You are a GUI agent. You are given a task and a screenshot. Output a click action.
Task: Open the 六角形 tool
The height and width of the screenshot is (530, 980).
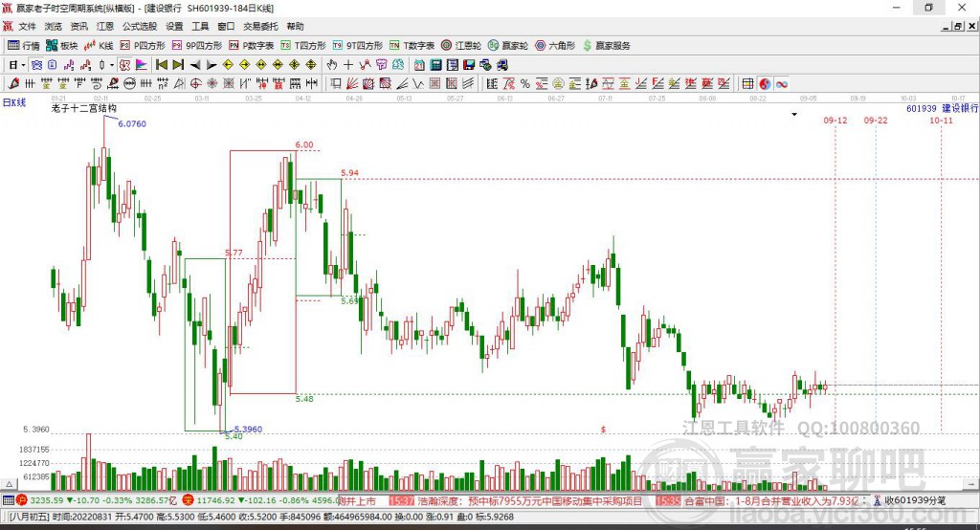coord(555,46)
